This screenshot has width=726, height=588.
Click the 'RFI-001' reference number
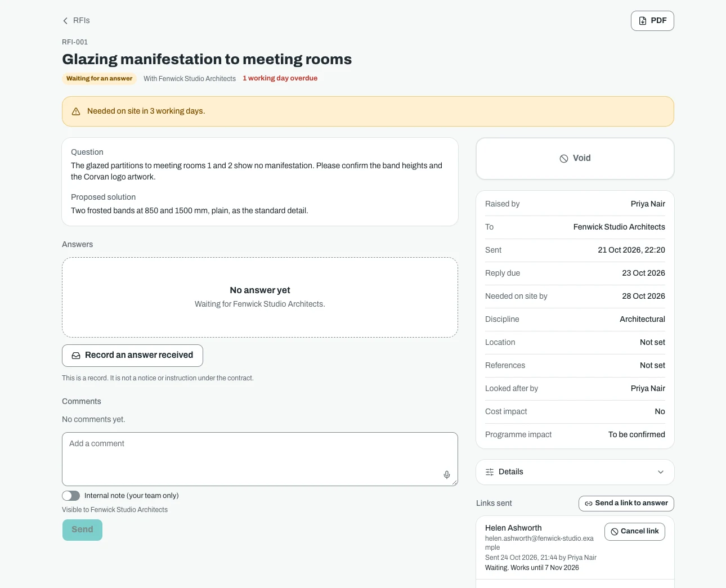(x=75, y=42)
